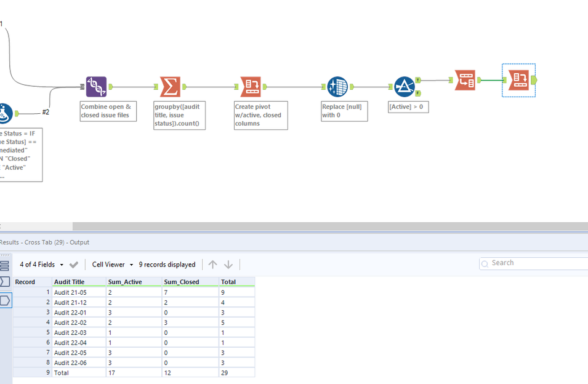Select the Data Cleansing tool
The image size is (588, 384).
pyautogui.click(x=337, y=87)
